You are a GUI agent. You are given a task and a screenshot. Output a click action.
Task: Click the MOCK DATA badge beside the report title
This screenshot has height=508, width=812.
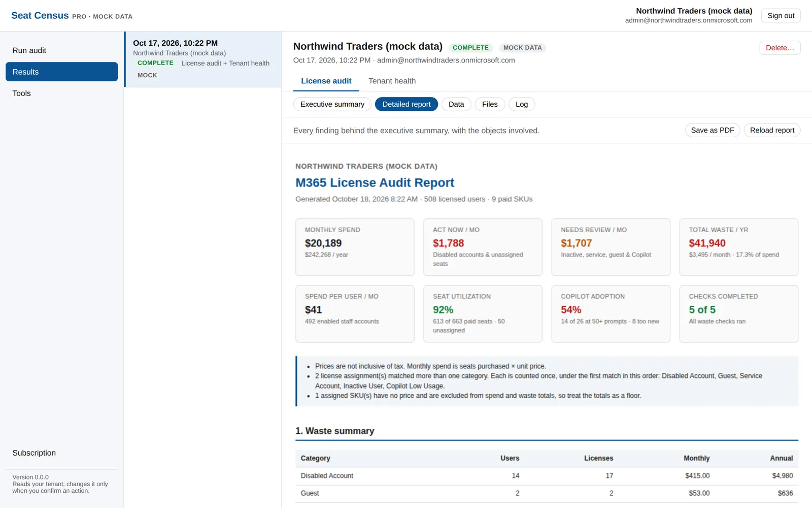(x=522, y=48)
